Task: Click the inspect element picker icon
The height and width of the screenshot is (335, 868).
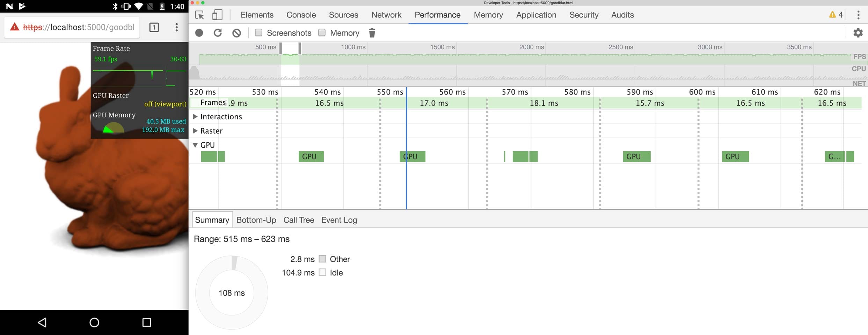Action: tap(199, 15)
